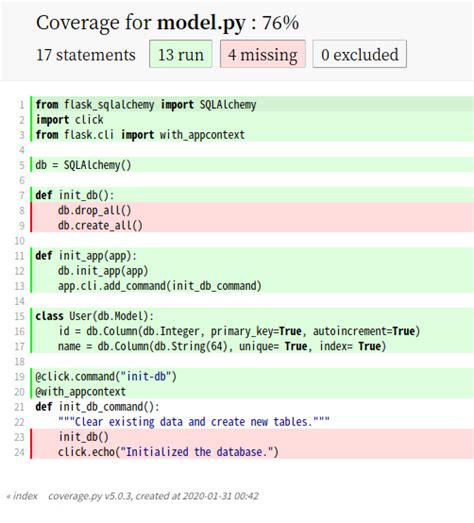Click the 'Initialized the database.' string line
This screenshot has height=523, width=474.
coord(252,452)
